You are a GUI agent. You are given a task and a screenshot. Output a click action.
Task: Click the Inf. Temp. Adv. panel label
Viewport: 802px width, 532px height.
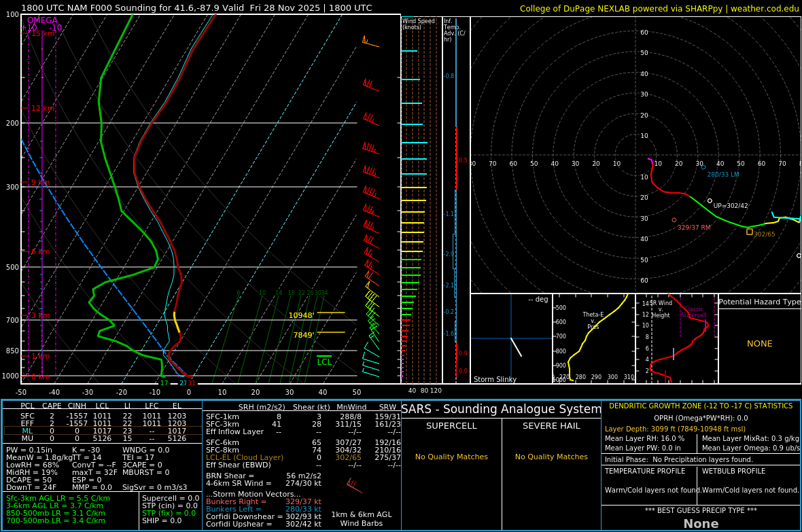point(454,30)
